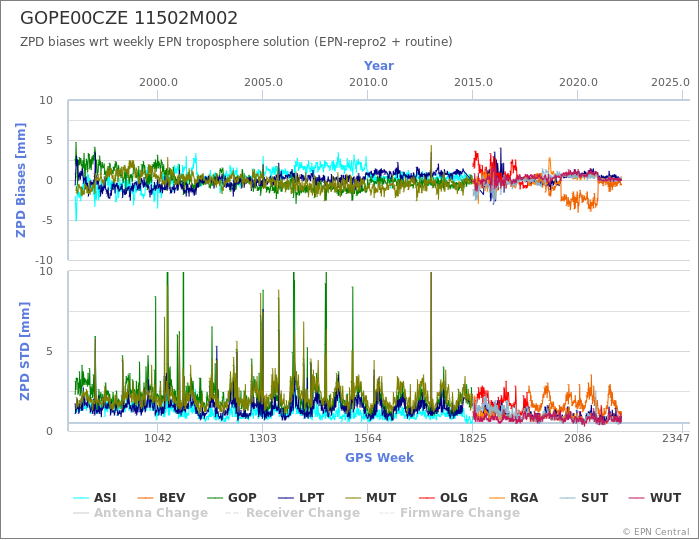
Task: Enable Firmware Change markers in legend
Action: click(x=450, y=513)
